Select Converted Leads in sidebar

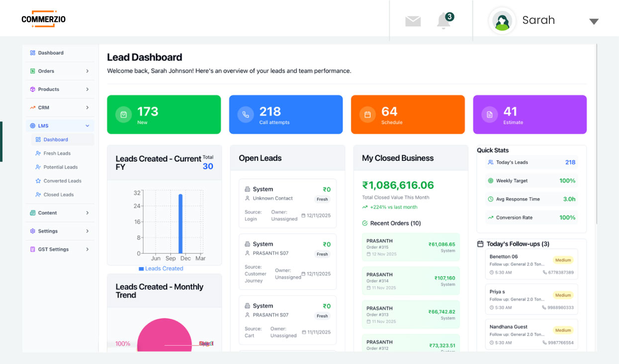(x=62, y=181)
